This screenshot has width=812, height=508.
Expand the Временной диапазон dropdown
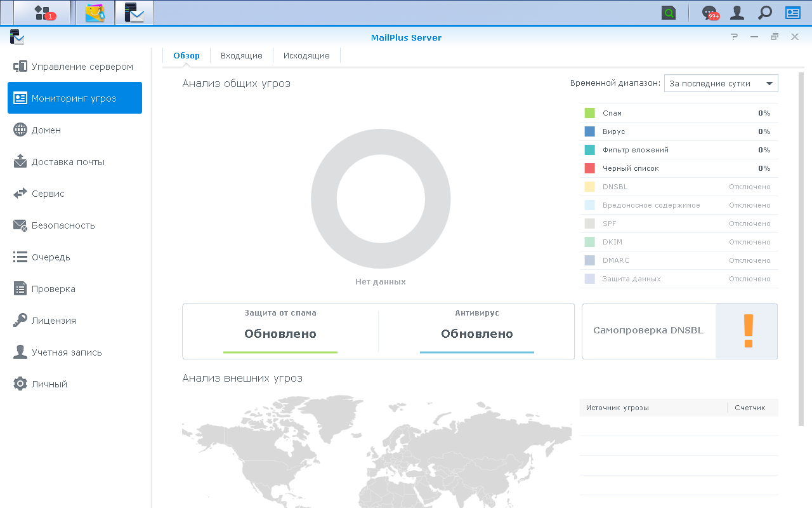click(x=721, y=83)
